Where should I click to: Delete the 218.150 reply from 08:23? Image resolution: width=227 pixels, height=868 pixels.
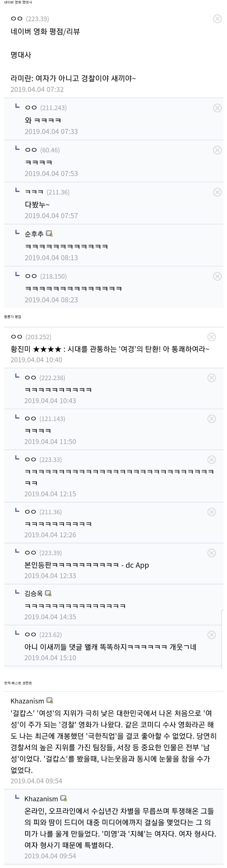click(x=217, y=276)
